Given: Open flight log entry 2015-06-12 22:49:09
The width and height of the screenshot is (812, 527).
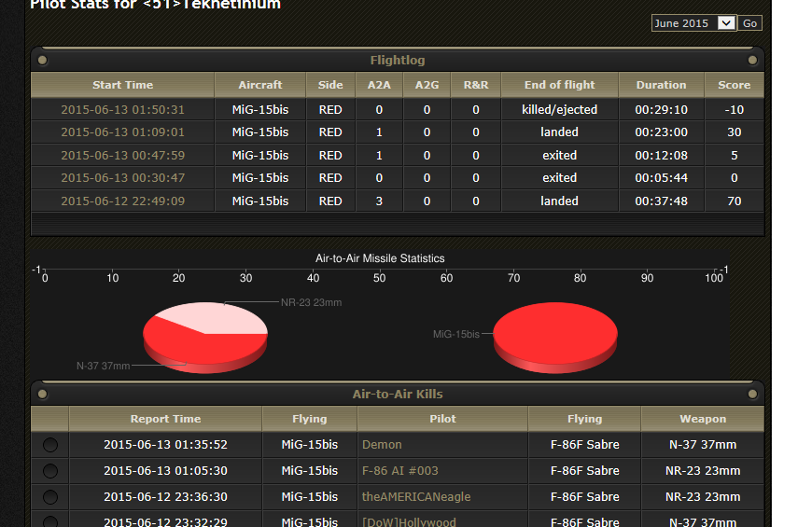Looking at the screenshot, I should 122,201.
